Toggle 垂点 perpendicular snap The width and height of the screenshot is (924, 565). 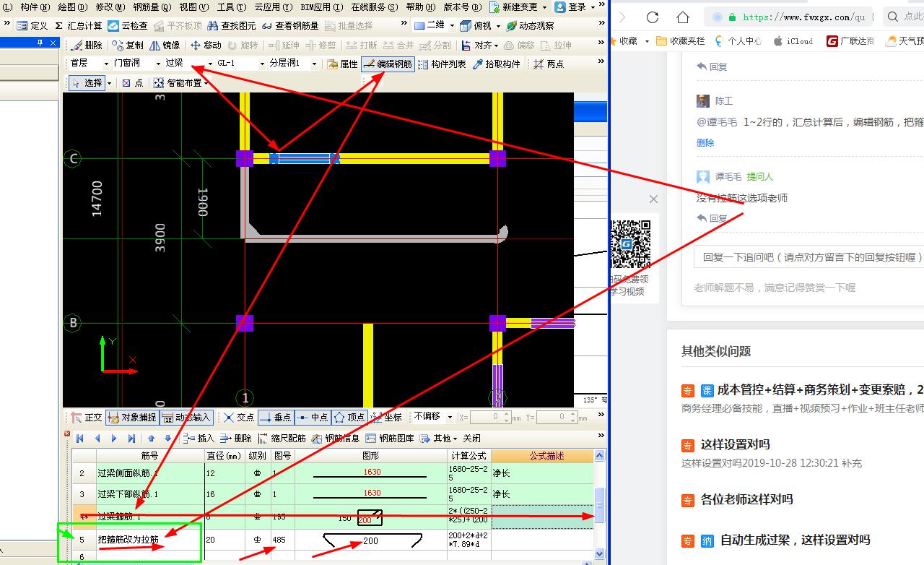pos(275,417)
